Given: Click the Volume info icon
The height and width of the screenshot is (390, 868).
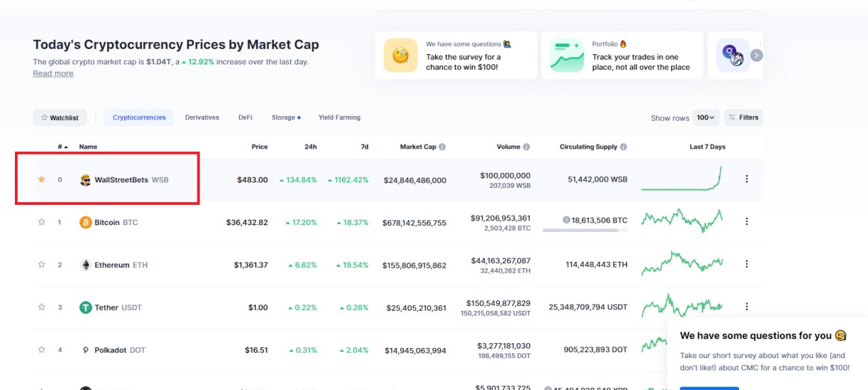Looking at the screenshot, I should 526,147.
